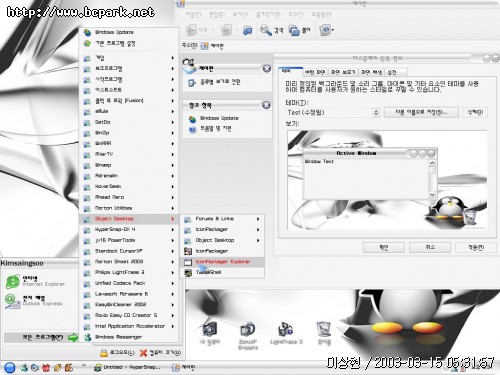Click the Winamp folder icon

87,166
